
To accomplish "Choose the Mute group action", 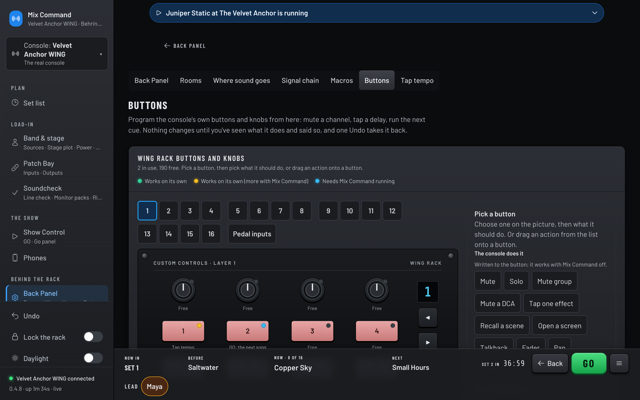I will point(554,281).
